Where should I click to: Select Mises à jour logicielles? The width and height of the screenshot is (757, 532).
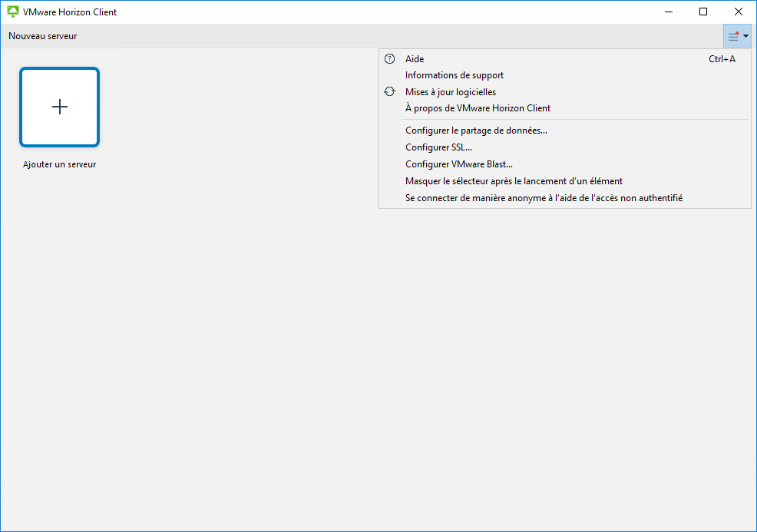pos(565,91)
